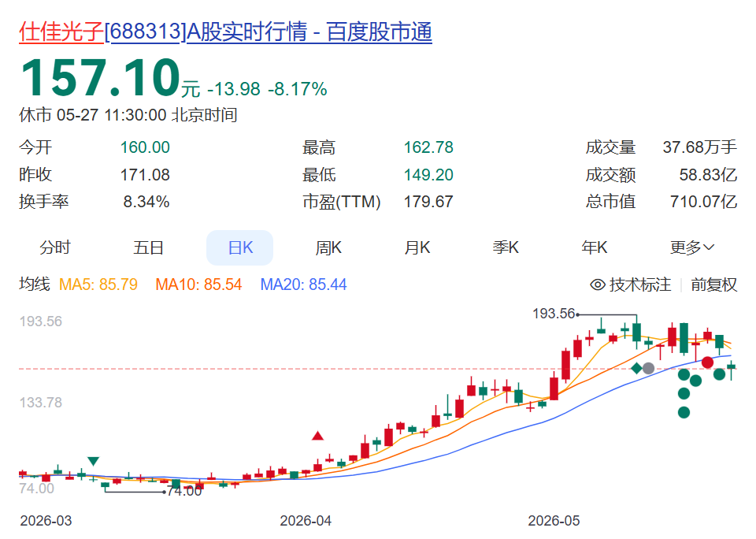The width and height of the screenshot is (756, 539).
Task: Click the 市盈(TTM) value 179.67
Action: (428, 202)
